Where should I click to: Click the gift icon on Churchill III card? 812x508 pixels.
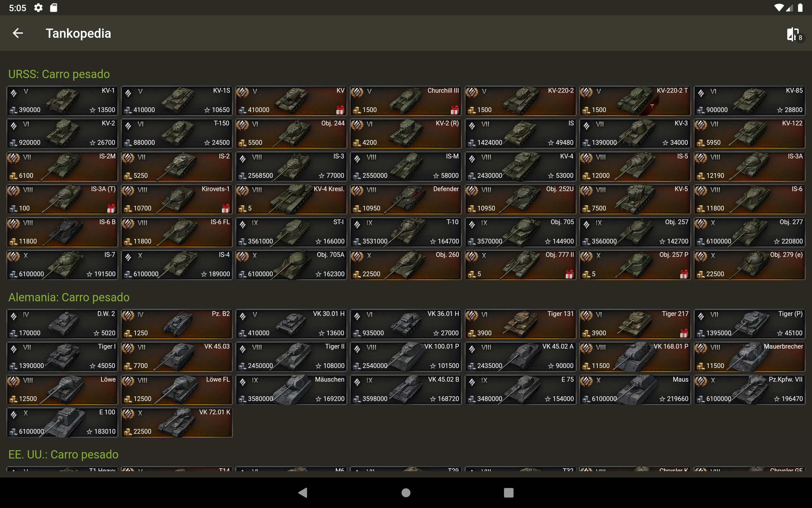455,110
